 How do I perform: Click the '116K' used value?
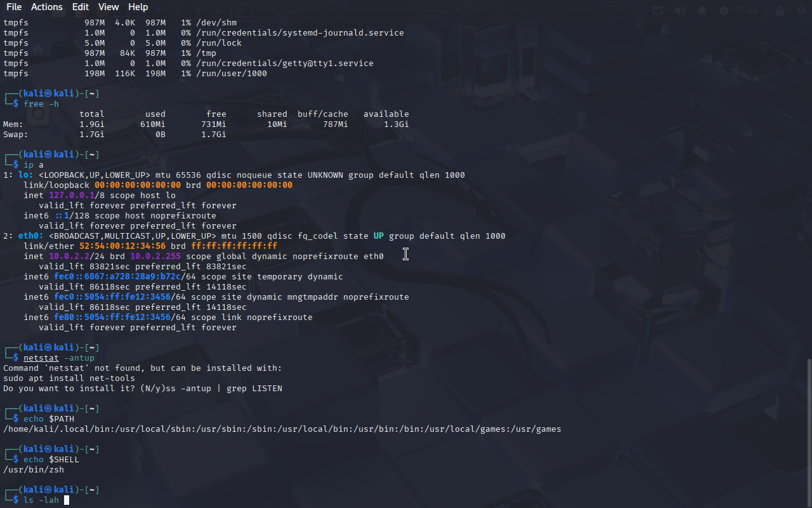coord(125,74)
